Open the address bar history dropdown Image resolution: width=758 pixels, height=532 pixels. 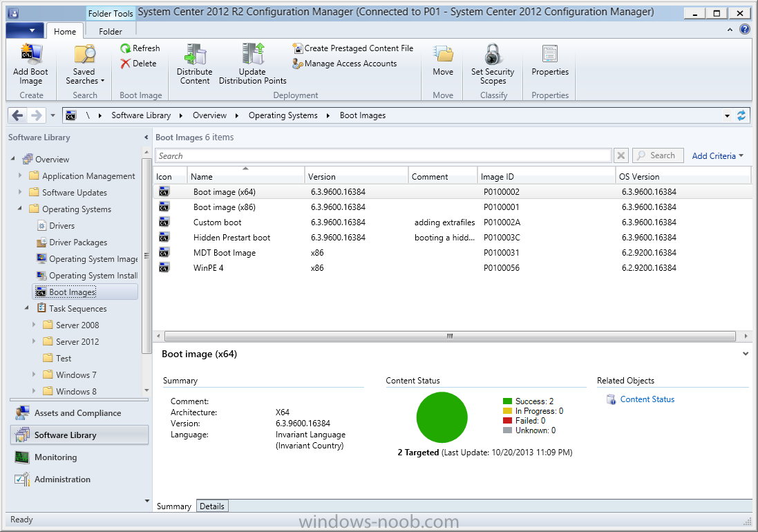727,116
